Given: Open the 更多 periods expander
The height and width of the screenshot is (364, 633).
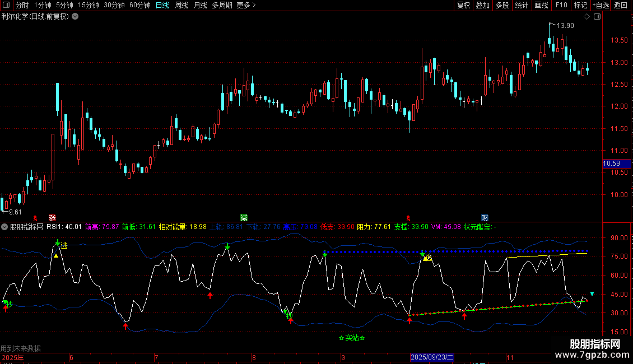Looking at the screenshot, I should pyautogui.click(x=246, y=6).
